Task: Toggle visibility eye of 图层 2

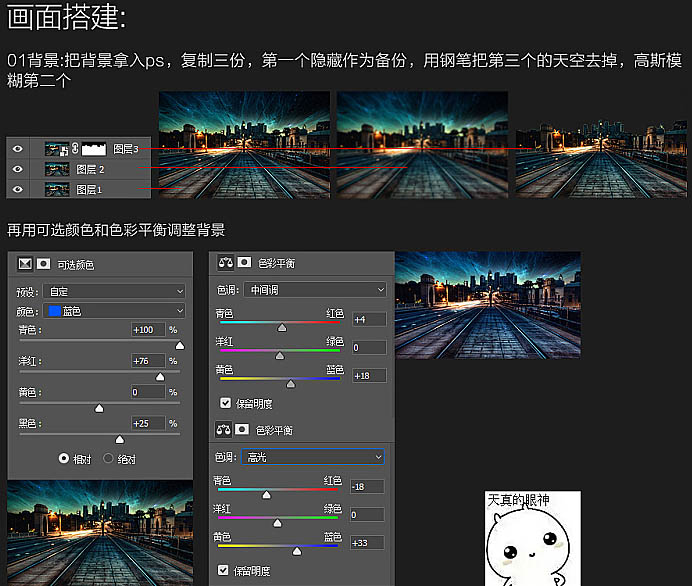Action: pos(18,169)
